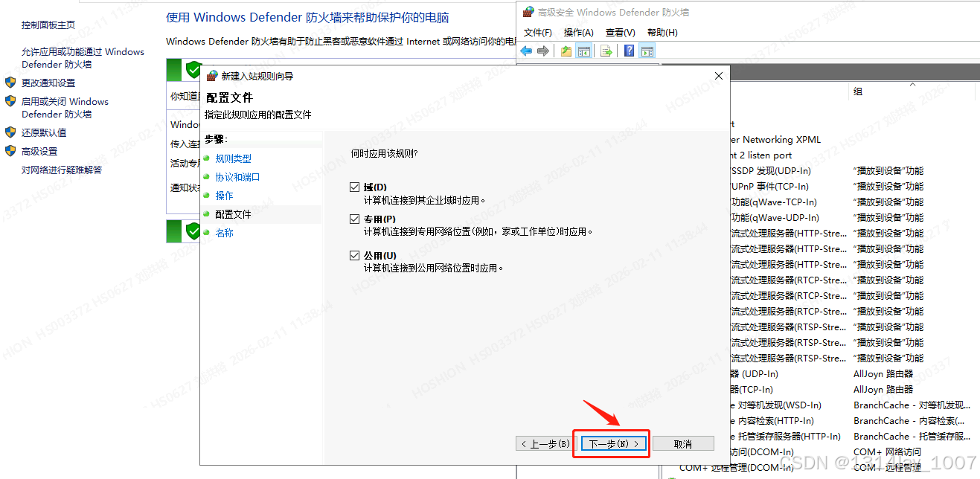
Task: Click the Forward arrow in the firewall toolbar
Action: point(543,51)
